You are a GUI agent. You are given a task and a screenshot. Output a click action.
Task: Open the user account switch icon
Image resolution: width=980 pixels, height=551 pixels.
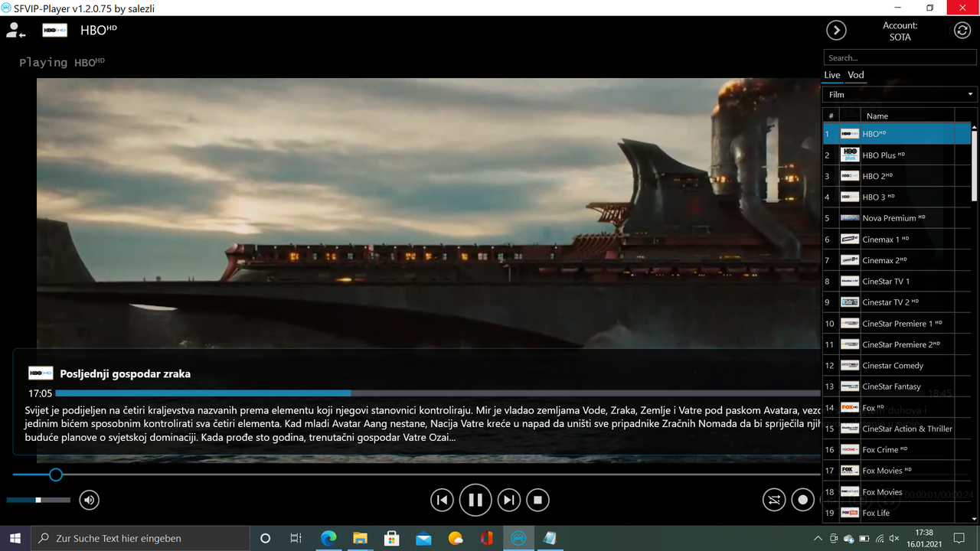point(15,31)
